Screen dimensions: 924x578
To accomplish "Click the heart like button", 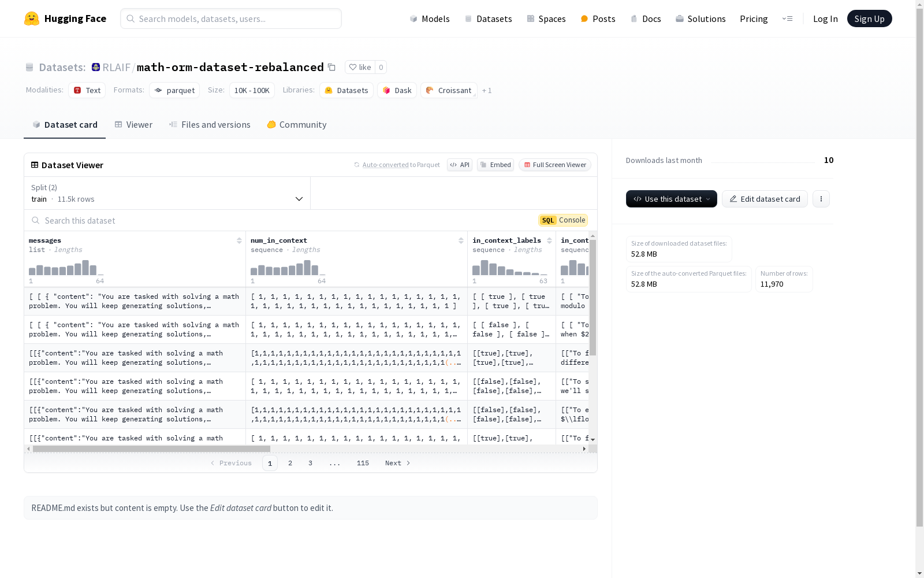I will click(x=359, y=67).
